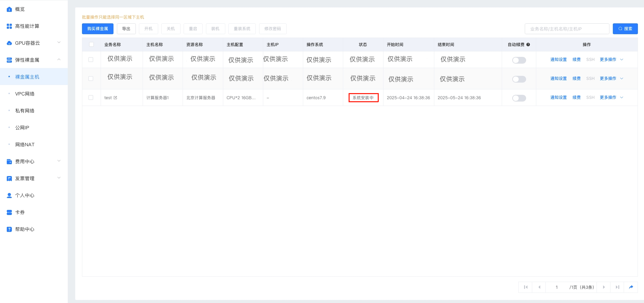Go to the first page icon
This screenshot has height=303, width=644.
[525, 287]
